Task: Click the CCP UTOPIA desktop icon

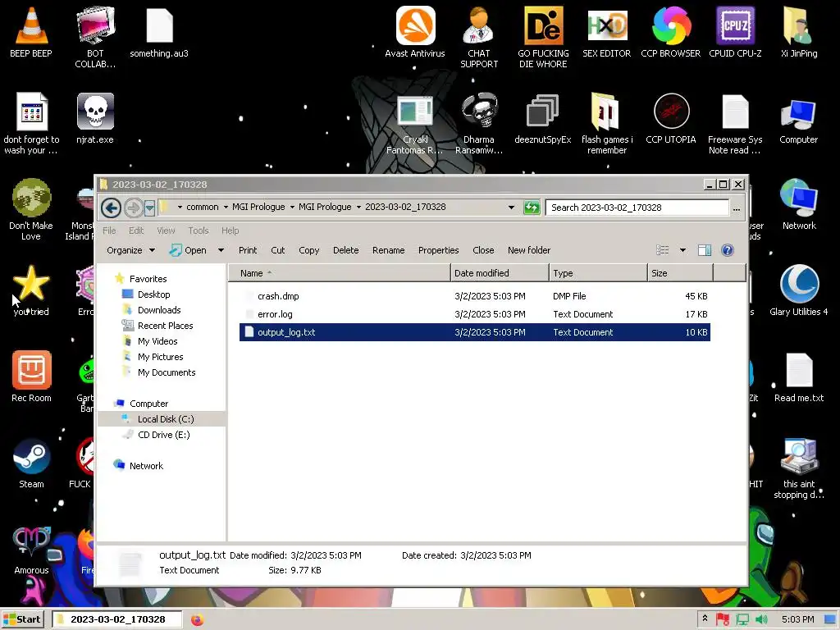Action: coord(671,118)
